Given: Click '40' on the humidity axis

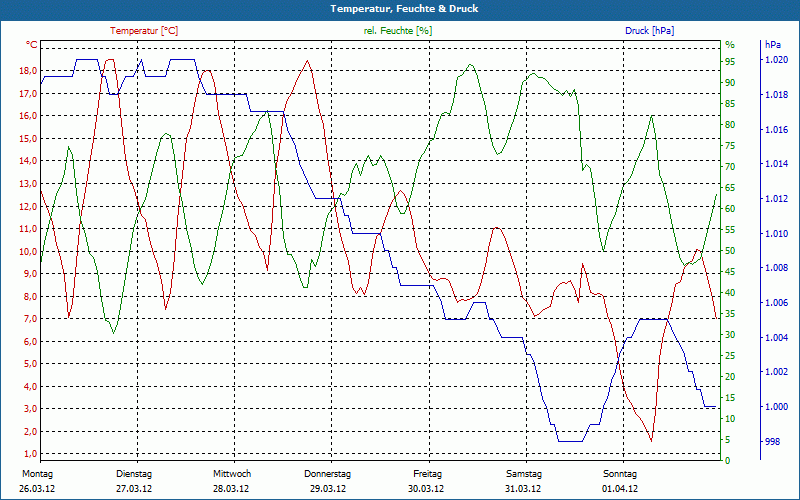Looking at the screenshot, I should click(x=730, y=292).
